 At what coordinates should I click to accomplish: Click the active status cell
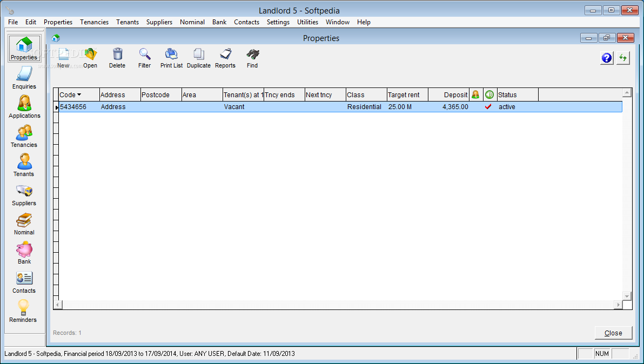point(518,107)
